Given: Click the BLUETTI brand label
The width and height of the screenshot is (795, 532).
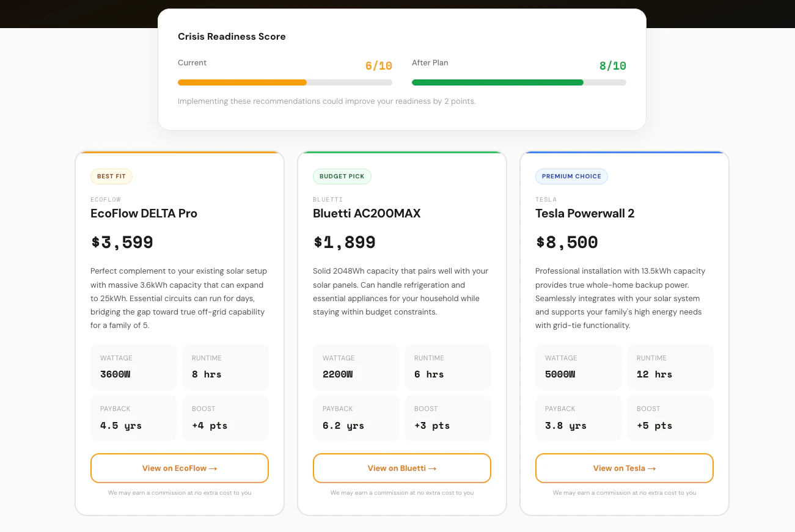Looking at the screenshot, I should (328, 200).
